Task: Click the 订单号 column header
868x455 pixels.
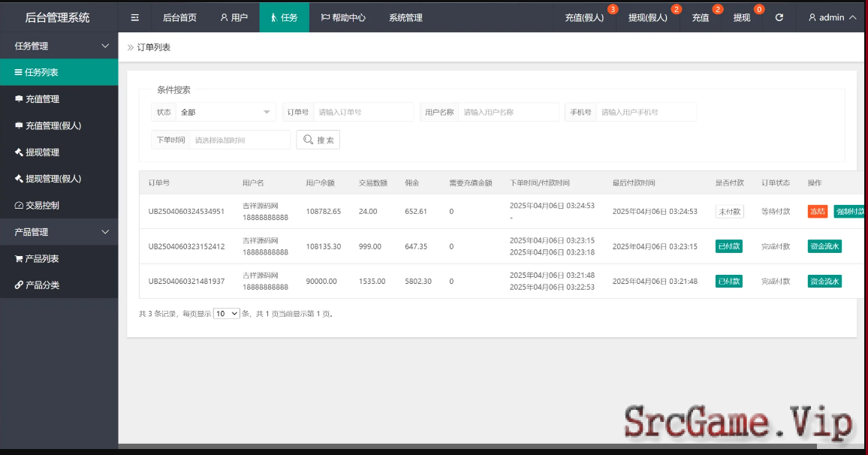Action: click(159, 182)
